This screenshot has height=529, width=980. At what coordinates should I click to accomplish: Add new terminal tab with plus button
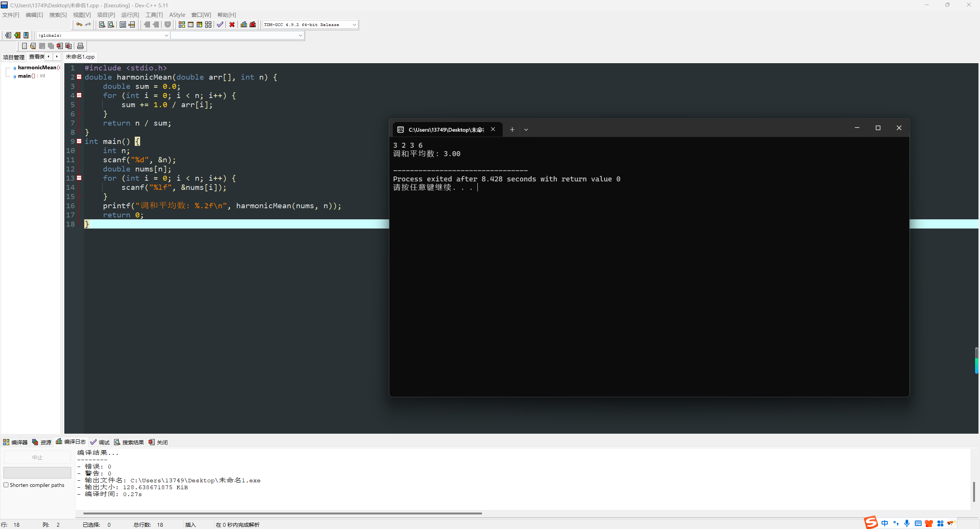[512, 130]
